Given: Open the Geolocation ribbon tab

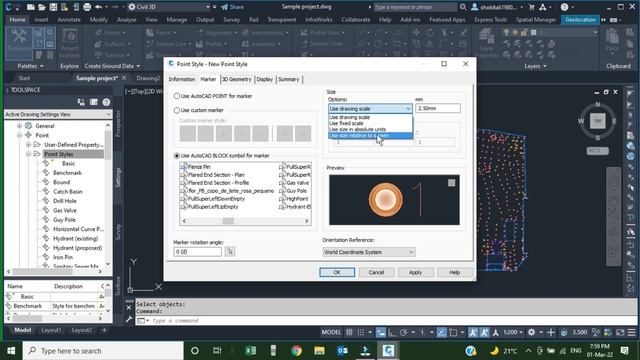Looking at the screenshot, I should pos(580,20).
